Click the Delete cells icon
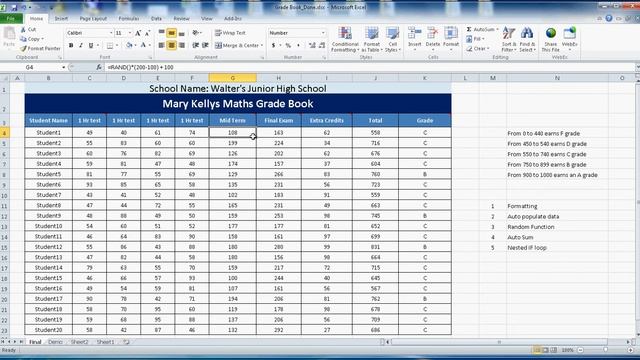The height and width of the screenshot is (360, 640). pos(433,33)
